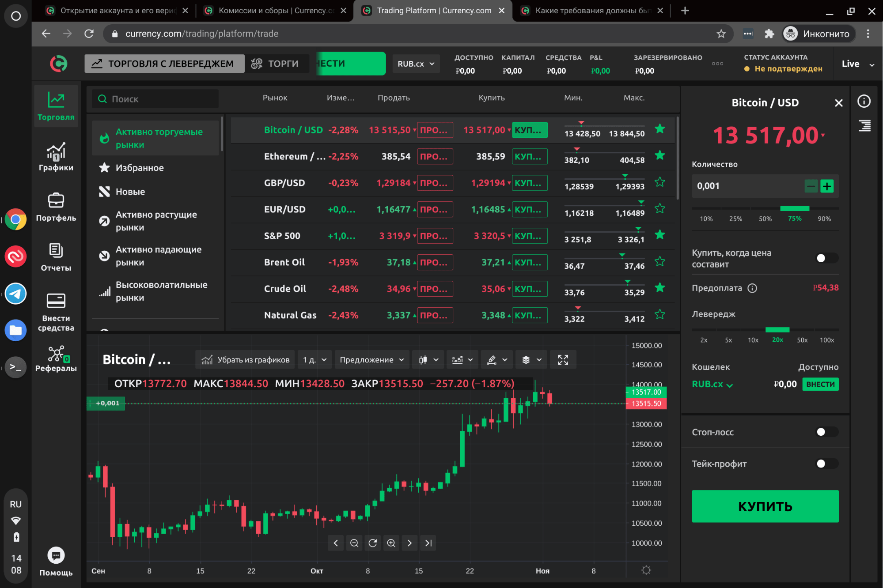Open the 1 д. timeframe dropdown
The height and width of the screenshot is (588, 883).
click(x=315, y=360)
